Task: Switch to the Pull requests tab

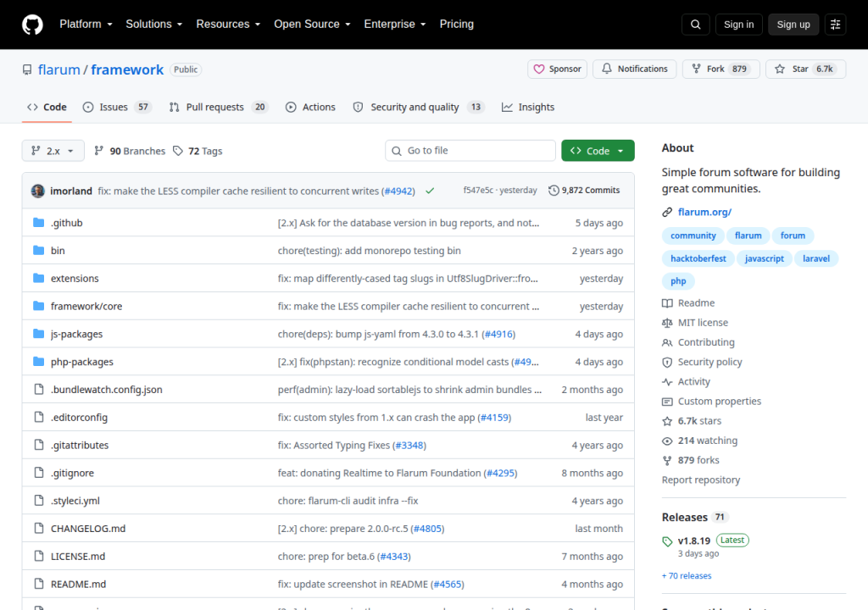Action: point(219,107)
